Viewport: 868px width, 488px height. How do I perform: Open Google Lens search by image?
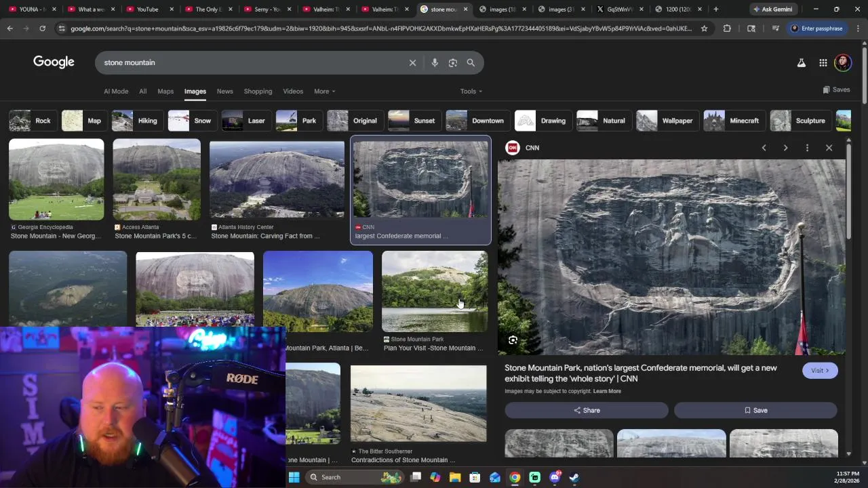tap(453, 62)
